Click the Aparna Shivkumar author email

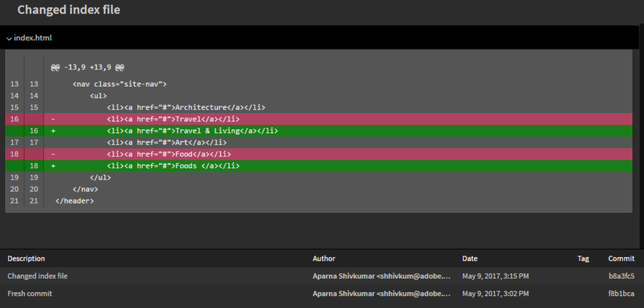[381, 276]
